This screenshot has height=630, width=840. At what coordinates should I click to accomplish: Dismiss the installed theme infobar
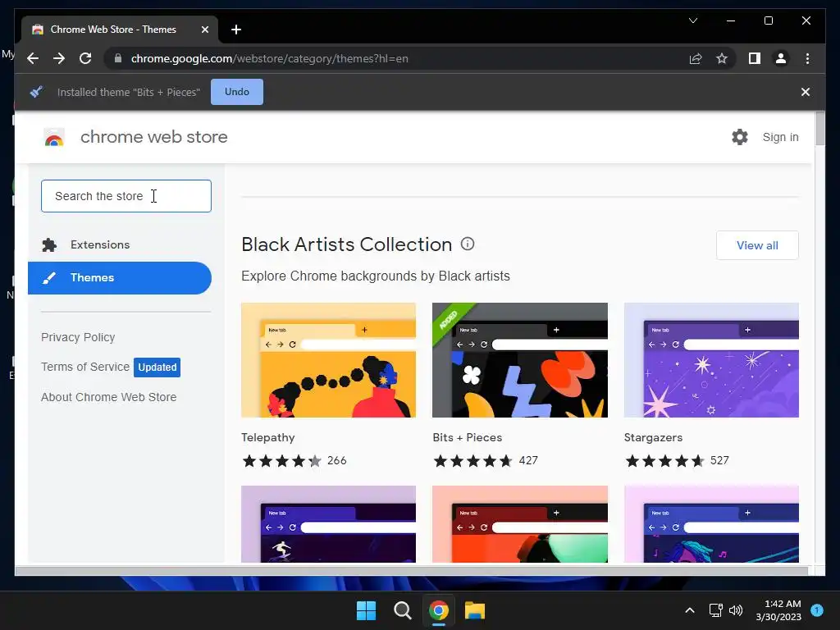pos(806,92)
